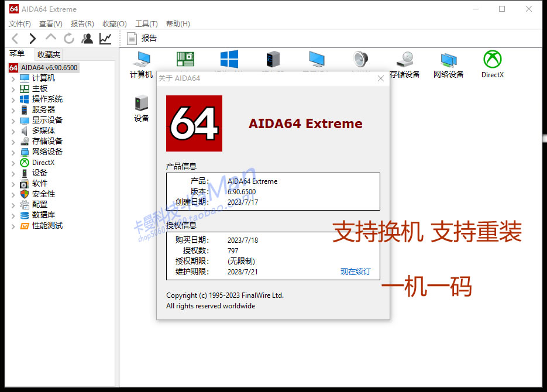Select 计算机 in the sidebar tree
Image resolution: width=547 pixels, height=392 pixels.
point(44,78)
